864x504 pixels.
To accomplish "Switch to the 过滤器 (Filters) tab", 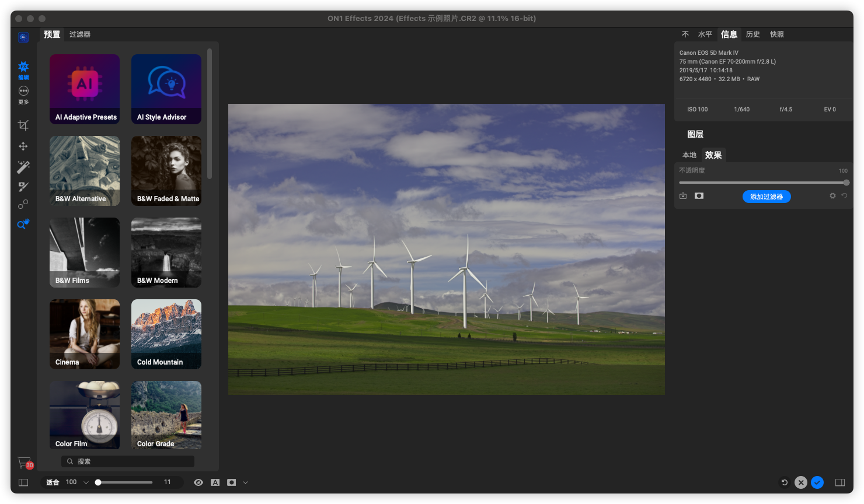I will click(x=79, y=34).
